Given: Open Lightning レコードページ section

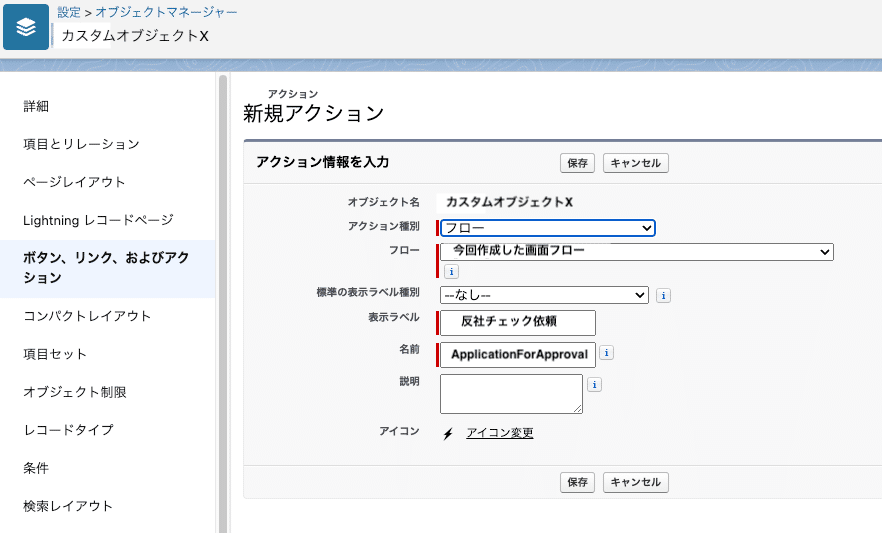Looking at the screenshot, I should 98,220.
